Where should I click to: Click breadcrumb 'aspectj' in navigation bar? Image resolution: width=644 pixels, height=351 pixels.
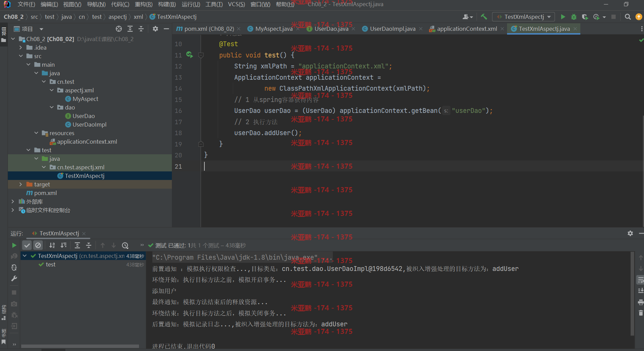tap(117, 17)
